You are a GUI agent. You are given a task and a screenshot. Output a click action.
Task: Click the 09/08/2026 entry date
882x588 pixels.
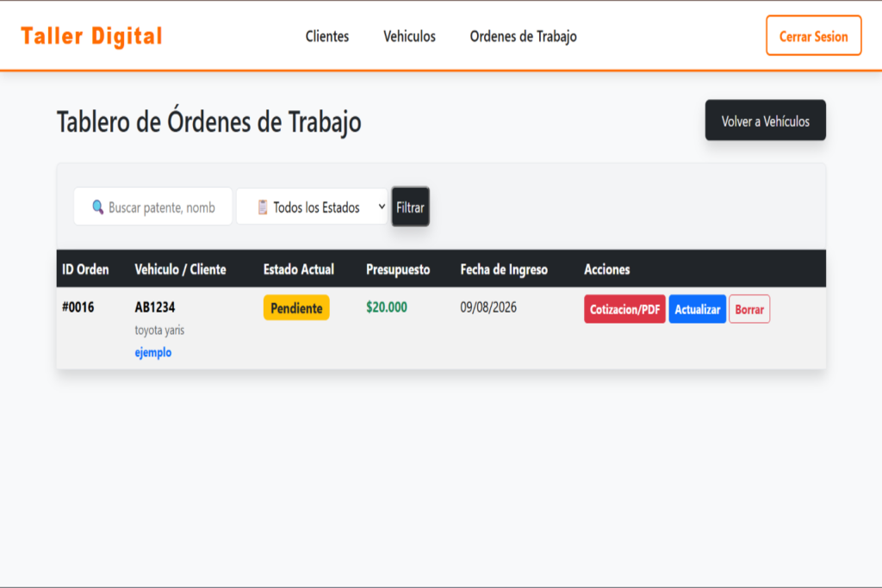click(488, 307)
